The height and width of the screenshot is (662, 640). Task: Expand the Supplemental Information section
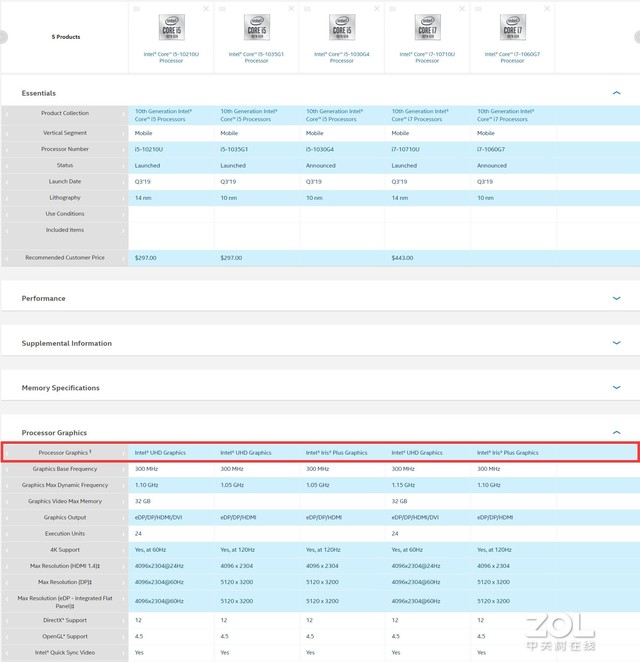pyautogui.click(x=616, y=343)
